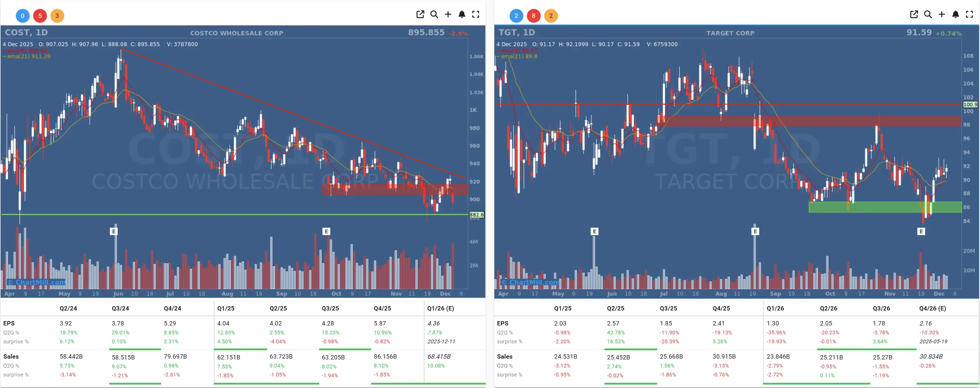The height and width of the screenshot is (388, 980).
Task: Click the red '5' rating badge above COST
Action: (x=40, y=16)
